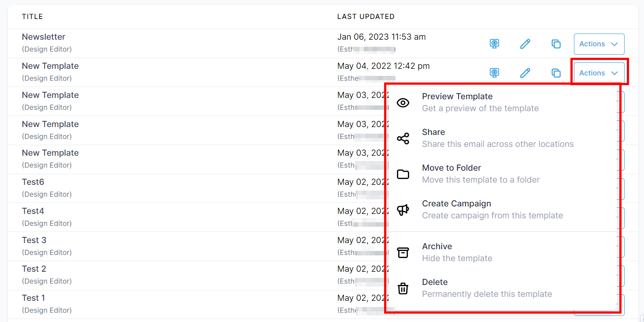Click the megaphone Create Campaign icon
Viewport: 644px width, 322px height.
pos(403,210)
